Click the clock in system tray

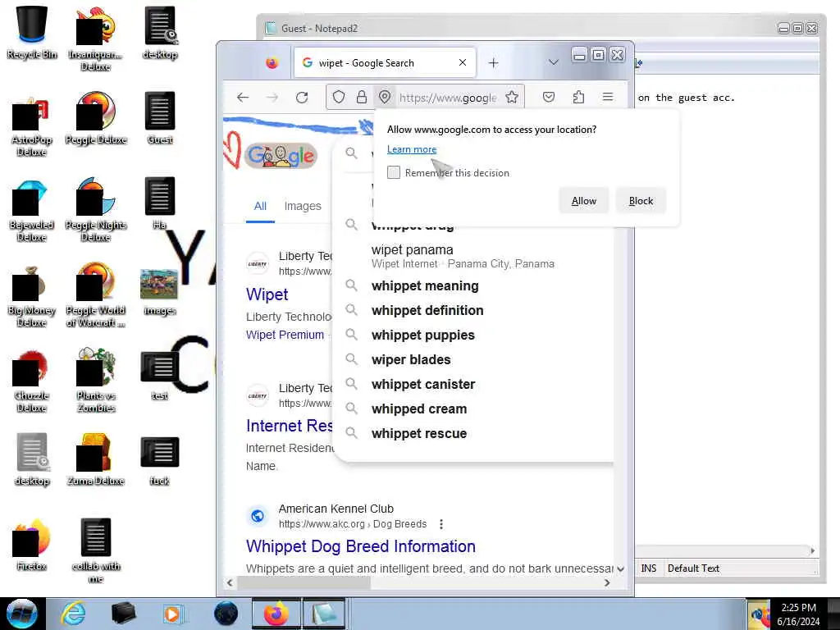pos(798,614)
